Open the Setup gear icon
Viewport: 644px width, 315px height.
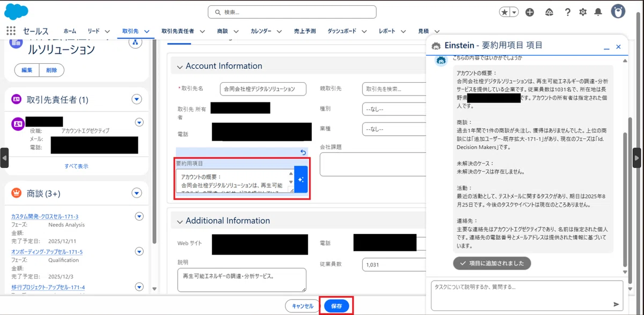click(583, 12)
